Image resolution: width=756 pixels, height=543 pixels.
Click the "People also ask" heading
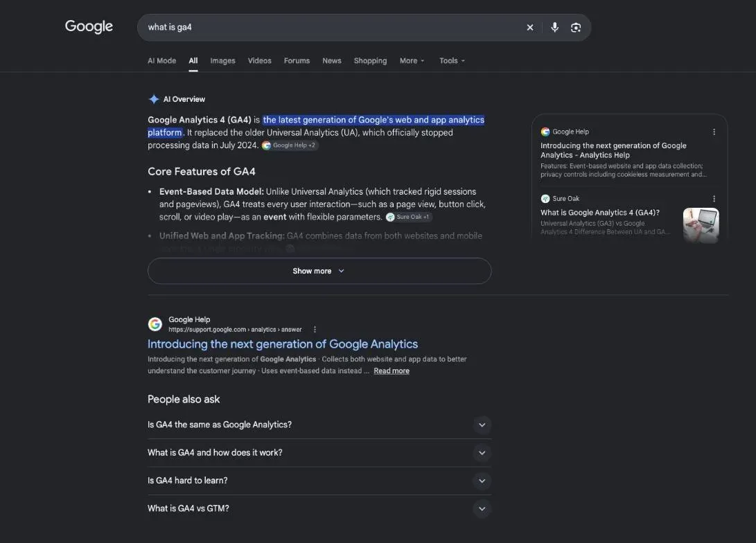pyautogui.click(x=184, y=400)
